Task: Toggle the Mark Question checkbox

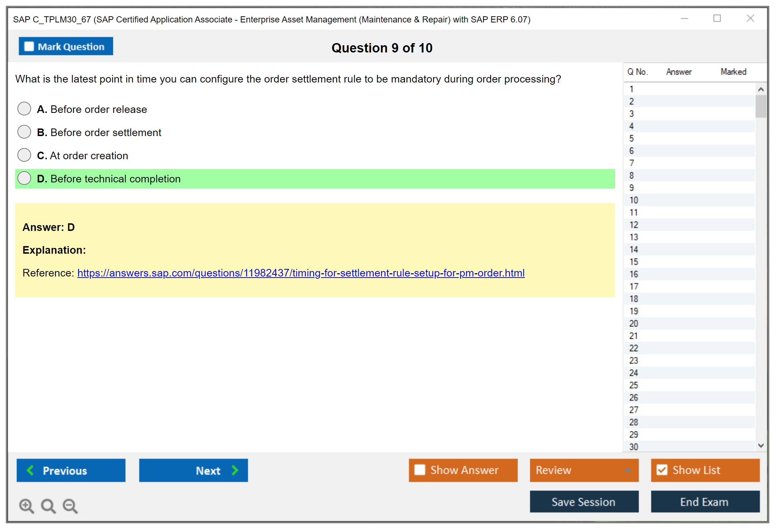Action: coord(29,46)
